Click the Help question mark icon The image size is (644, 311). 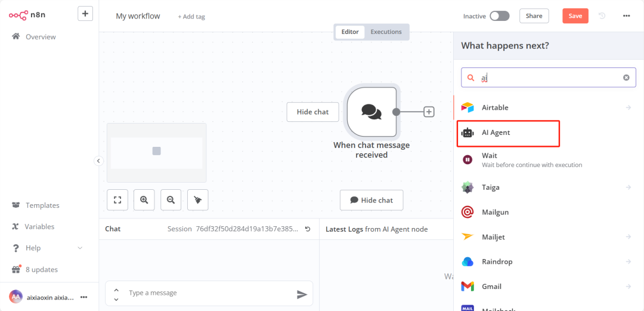point(16,248)
